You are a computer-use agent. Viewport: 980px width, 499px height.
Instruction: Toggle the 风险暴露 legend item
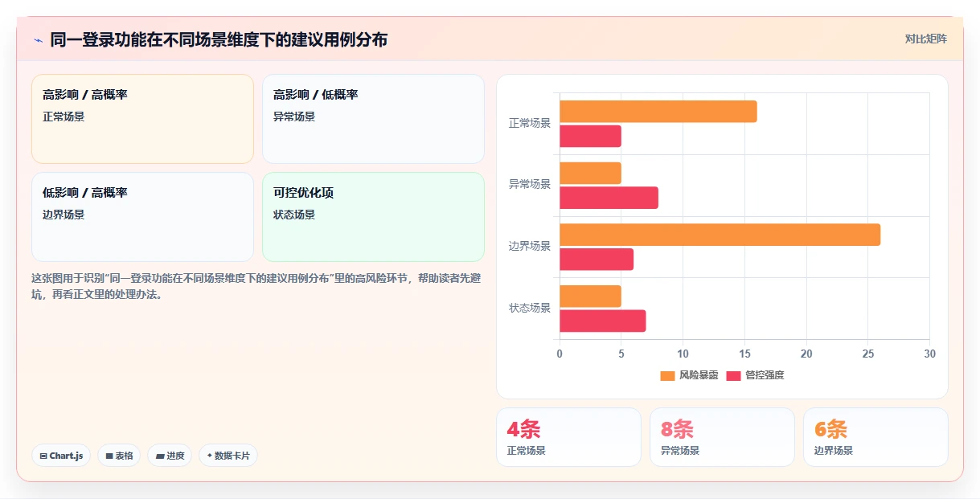point(689,375)
